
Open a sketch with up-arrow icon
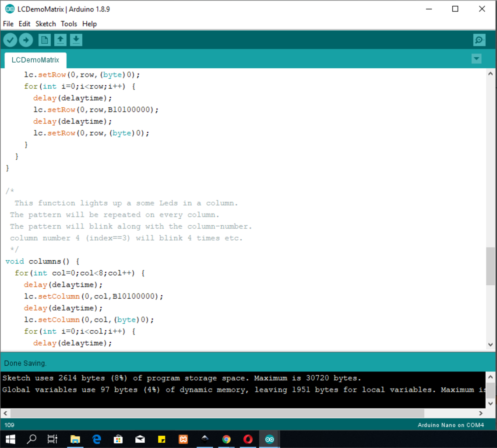click(x=60, y=40)
